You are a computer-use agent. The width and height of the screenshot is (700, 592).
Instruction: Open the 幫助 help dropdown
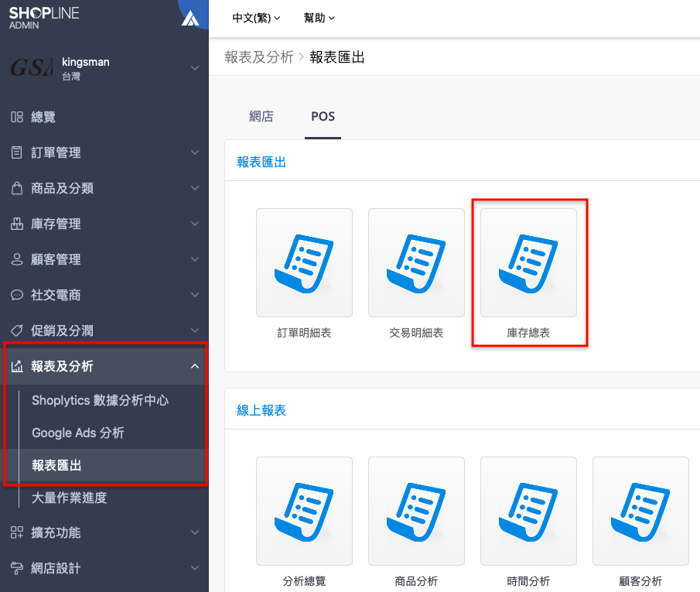(x=319, y=18)
